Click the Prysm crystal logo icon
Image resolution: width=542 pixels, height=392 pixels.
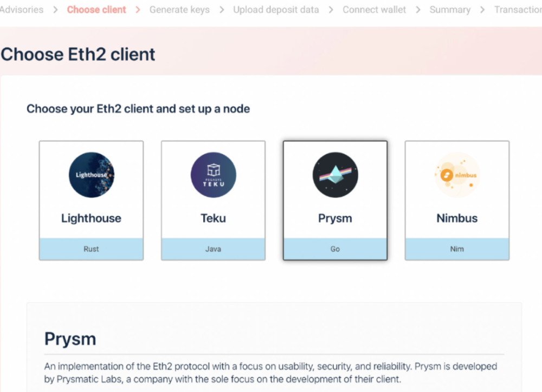pyautogui.click(x=335, y=175)
